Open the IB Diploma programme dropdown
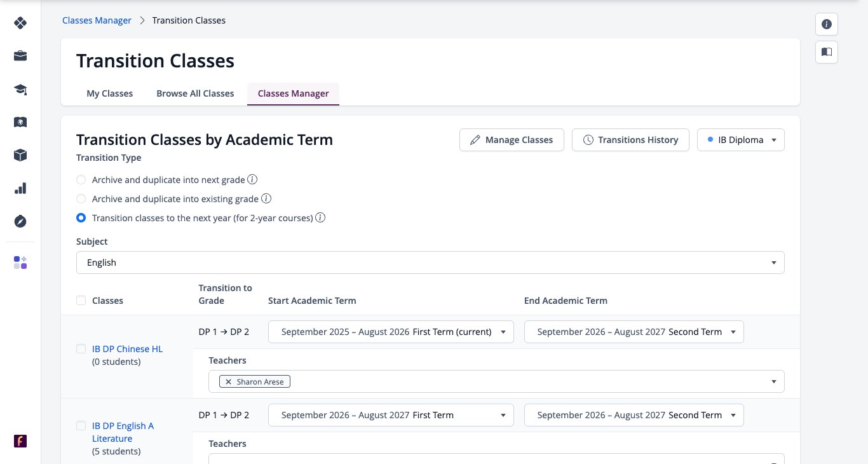This screenshot has height=464, width=868. 741,140
